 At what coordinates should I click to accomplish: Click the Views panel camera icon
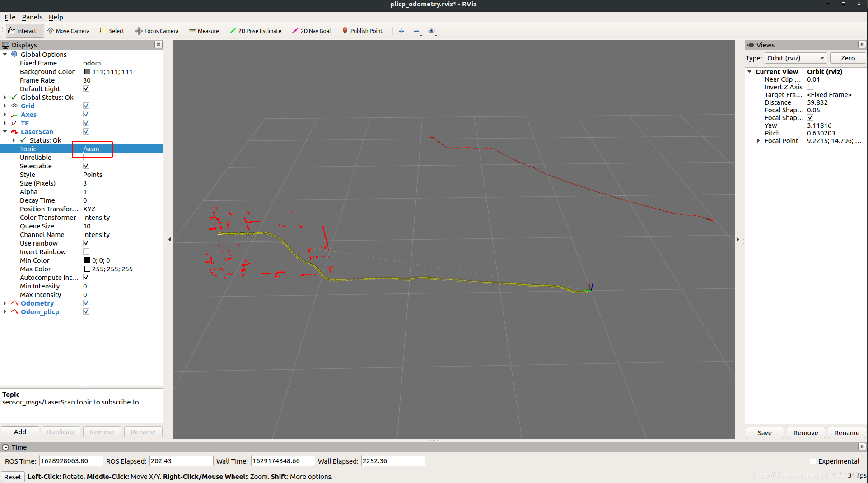[750, 45]
